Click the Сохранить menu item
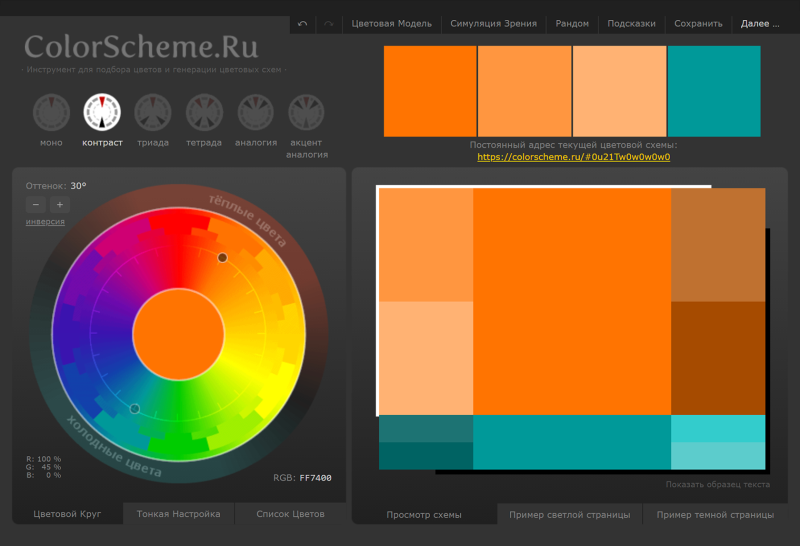The height and width of the screenshot is (546, 800). click(698, 24)
